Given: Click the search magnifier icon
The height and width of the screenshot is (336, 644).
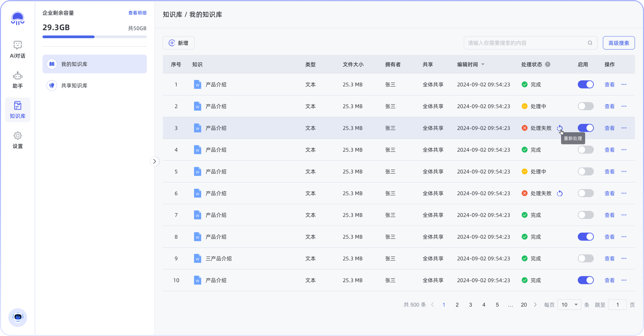Looking at the screenshot, I should click(590, 43).
